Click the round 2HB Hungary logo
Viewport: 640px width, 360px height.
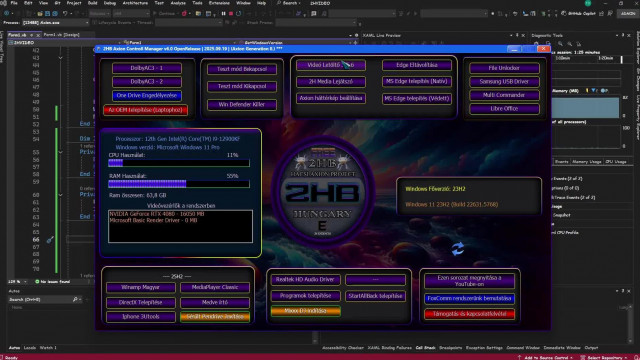322,192
